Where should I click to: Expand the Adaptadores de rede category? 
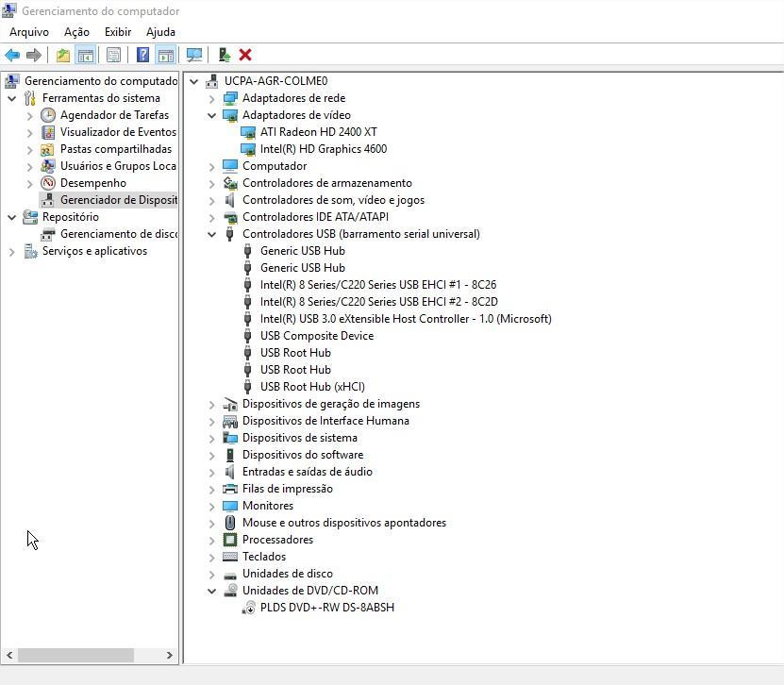(x=212, y=98)
